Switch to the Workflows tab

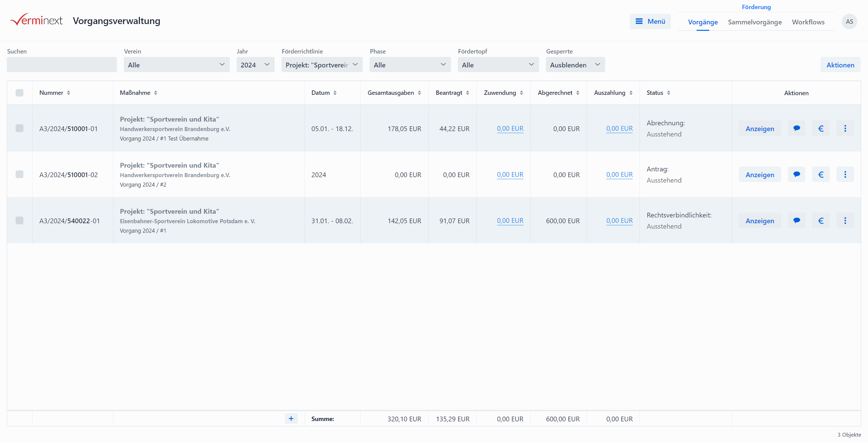point(808,22)
